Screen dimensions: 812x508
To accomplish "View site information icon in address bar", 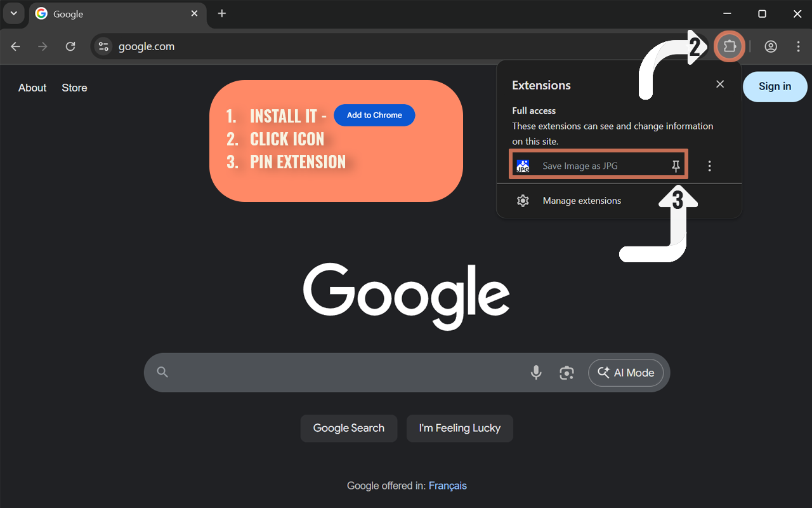I will 104,46.
